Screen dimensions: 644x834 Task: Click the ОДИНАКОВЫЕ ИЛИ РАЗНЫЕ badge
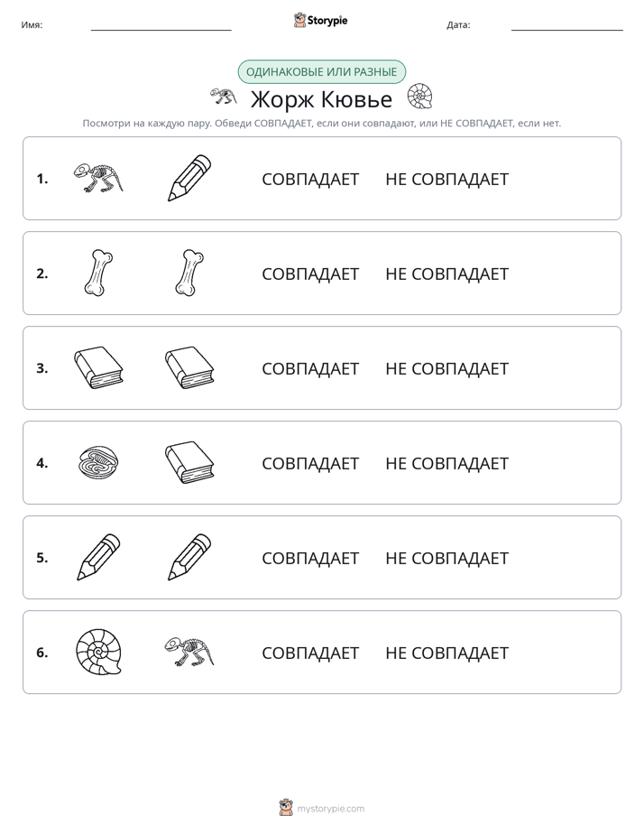[x=321, y=72]
